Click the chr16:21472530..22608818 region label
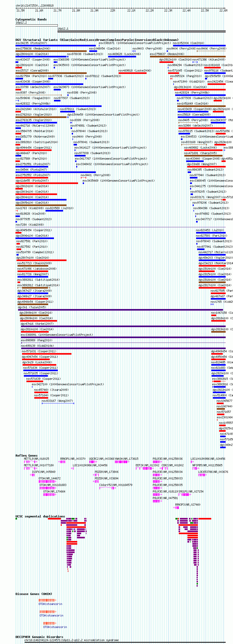 point(35,6)
